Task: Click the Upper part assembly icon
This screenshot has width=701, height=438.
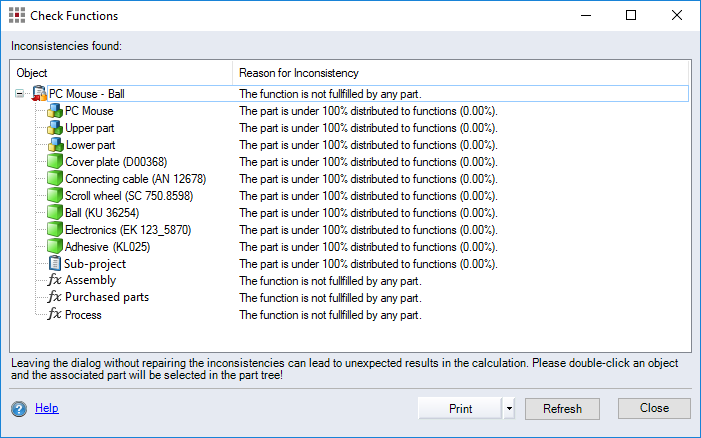Action: pyautogui.click(x=55, y=128)
